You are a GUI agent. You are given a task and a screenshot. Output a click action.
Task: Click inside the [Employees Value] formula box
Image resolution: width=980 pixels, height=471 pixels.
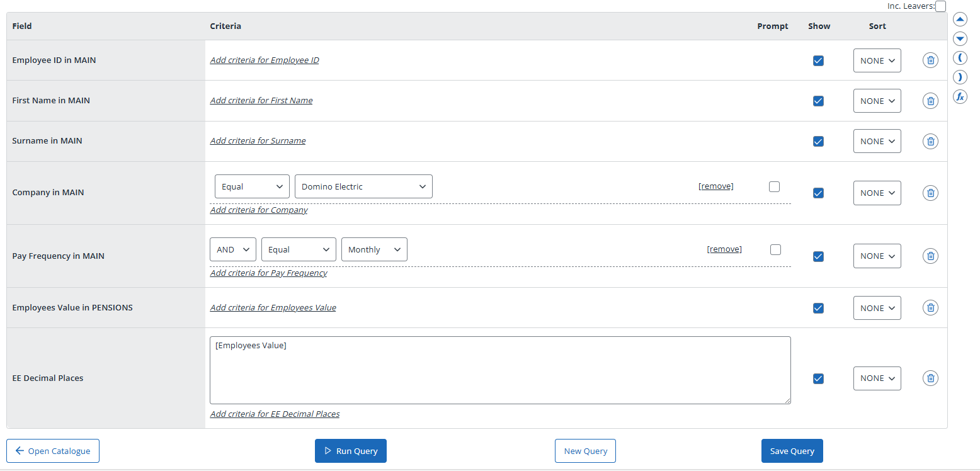(500, 370)
